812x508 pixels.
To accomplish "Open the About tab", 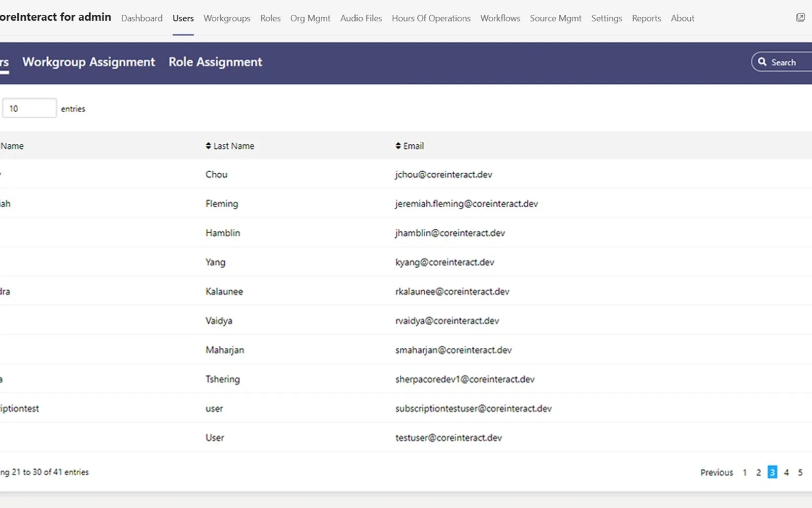I will pyautogui.click(x=683, y=18).
